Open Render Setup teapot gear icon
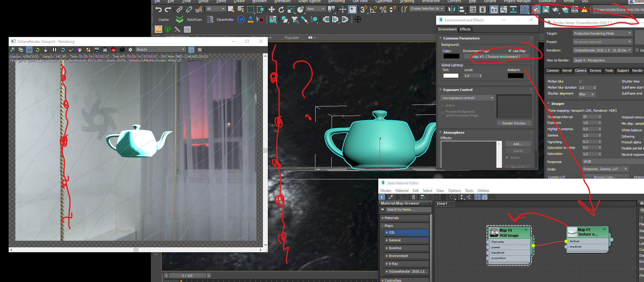The height and width of the screenshot is (282, 644). point(536,10)
